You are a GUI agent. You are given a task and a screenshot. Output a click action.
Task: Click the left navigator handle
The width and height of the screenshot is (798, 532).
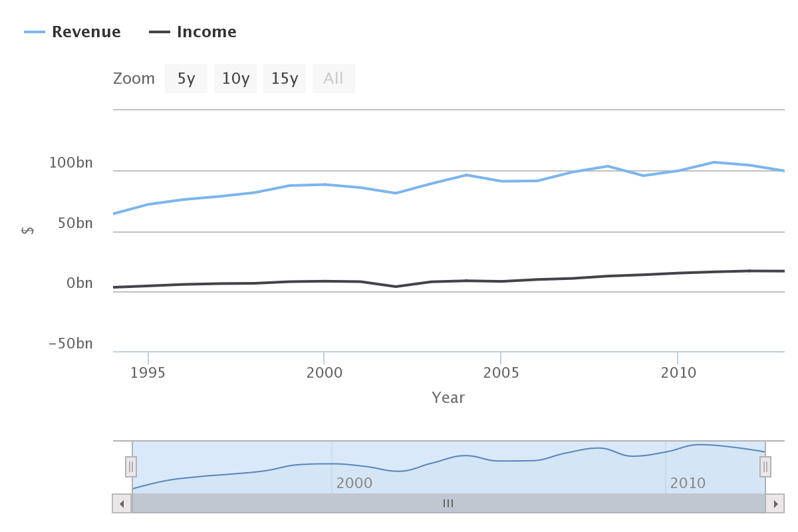click(x=131, y=467)
